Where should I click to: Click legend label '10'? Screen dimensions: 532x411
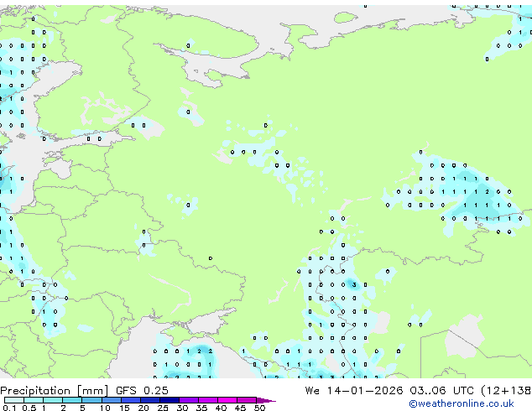pos(105,408)
